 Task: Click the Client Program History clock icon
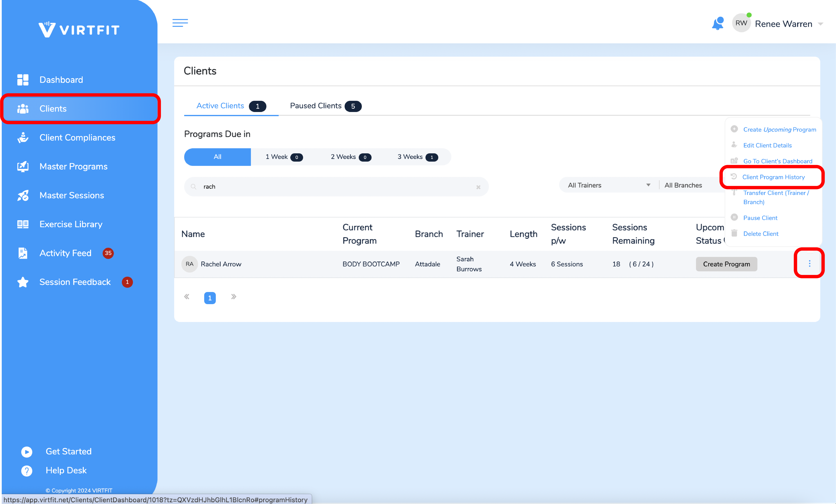click(x=733, y=176)
